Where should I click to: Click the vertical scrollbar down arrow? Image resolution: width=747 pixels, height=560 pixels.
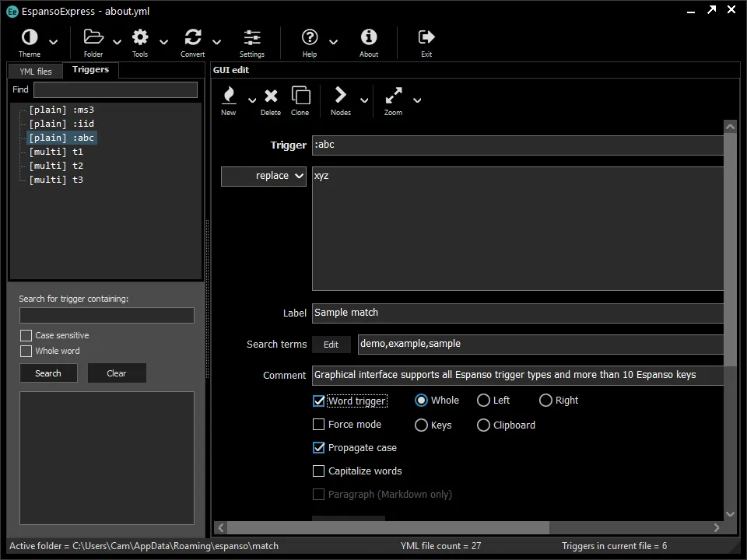click(730, 514)
